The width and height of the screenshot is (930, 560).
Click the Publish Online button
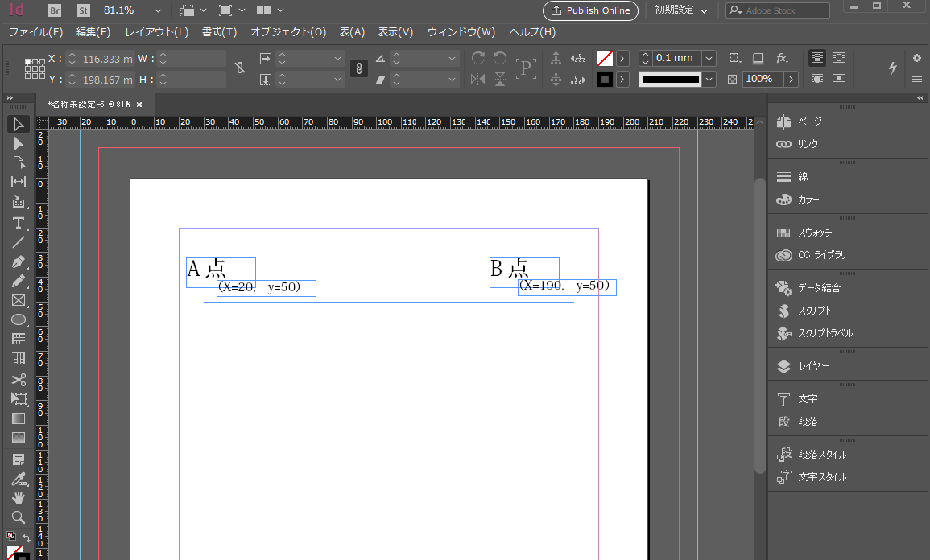(x=591, y=10)
